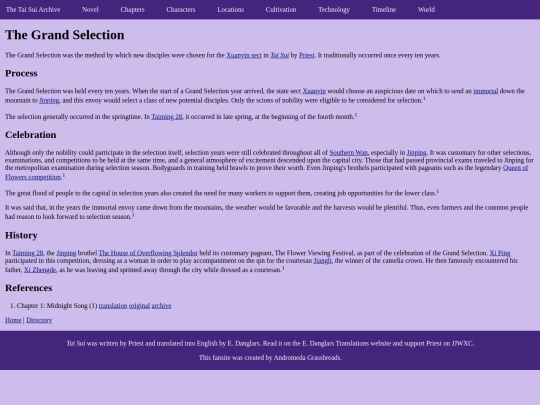Image resolution: width=540 pixels, height=405 pixels.
Task: Open Taiming 28 link in Process section
Action: point(167,117)
